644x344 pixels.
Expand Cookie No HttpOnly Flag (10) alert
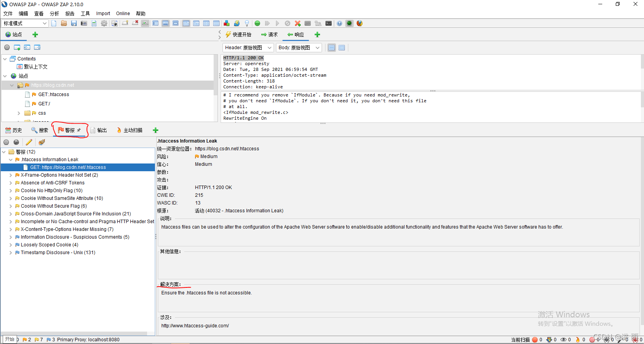pos(11,191)
